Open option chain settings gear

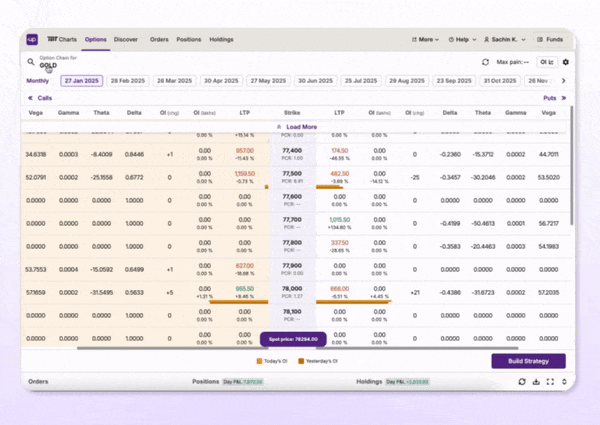(x=565, y=62)
